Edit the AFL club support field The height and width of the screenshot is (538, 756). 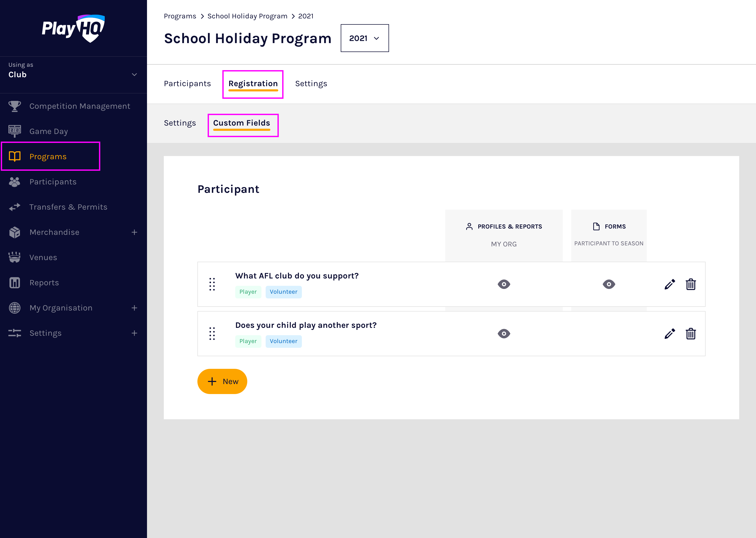(669, 284)
